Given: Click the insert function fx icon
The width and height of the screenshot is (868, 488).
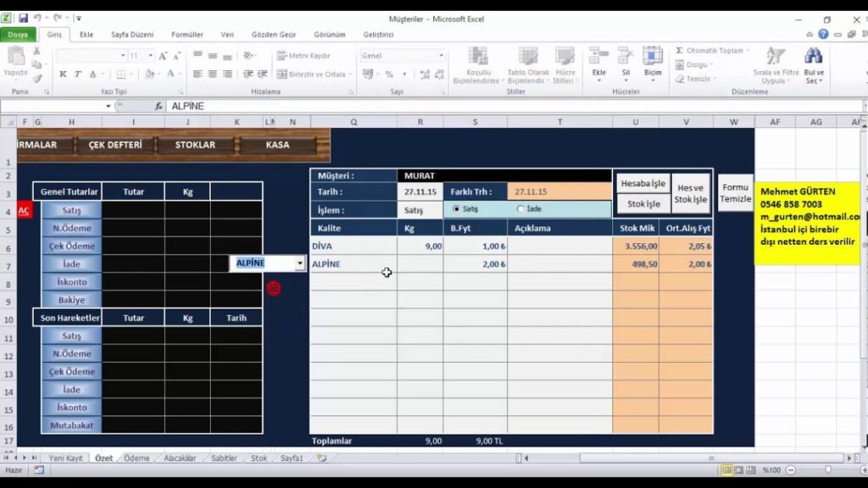Looking at the screenshot, I should click(159, 107).
